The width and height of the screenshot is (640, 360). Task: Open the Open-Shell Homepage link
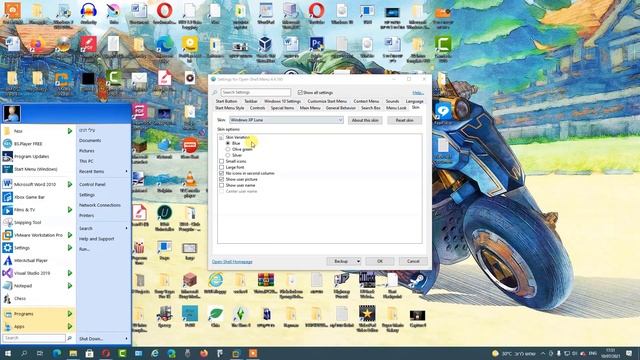click(x=232, y=262)
